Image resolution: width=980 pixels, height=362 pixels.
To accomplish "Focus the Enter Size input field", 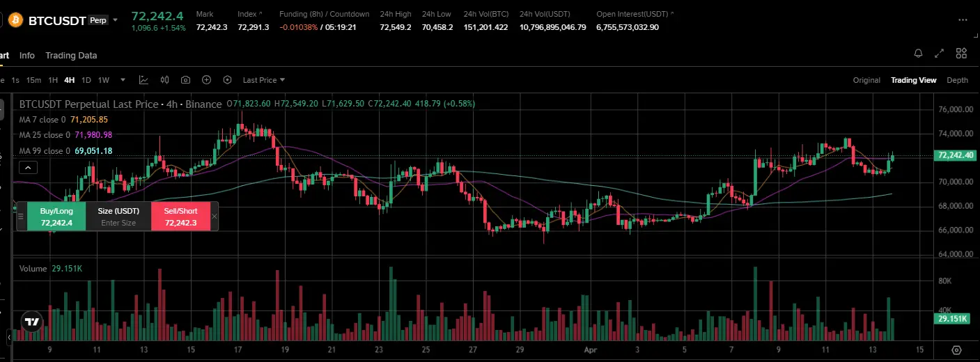I will coord(118,223).
